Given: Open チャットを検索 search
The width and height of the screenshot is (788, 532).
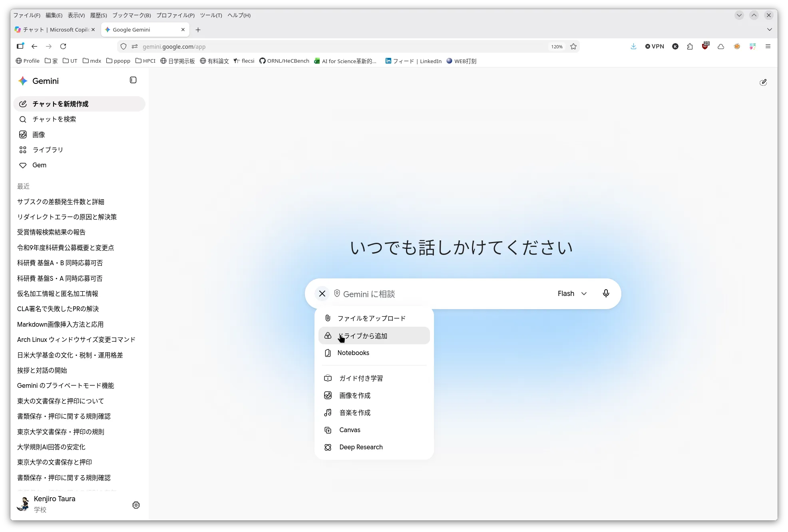Looking at the screenshot, I should click(x=79, y=119).
